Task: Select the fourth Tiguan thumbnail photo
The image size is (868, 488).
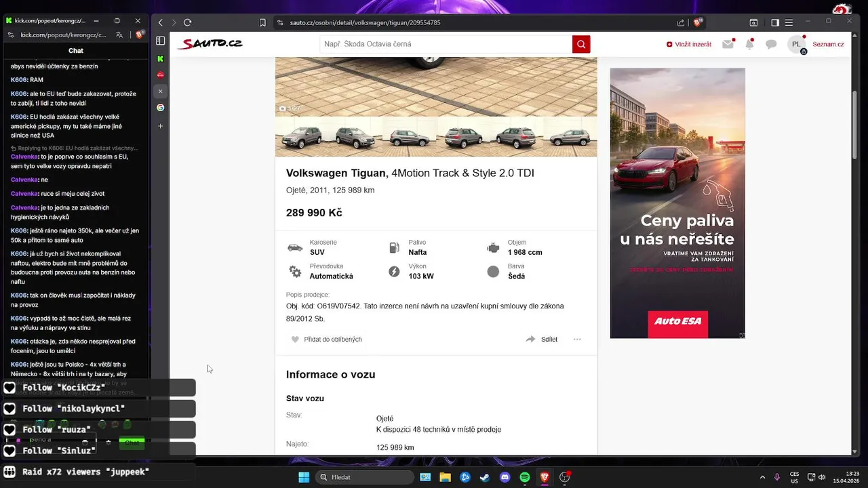Action: coord(462,137)
